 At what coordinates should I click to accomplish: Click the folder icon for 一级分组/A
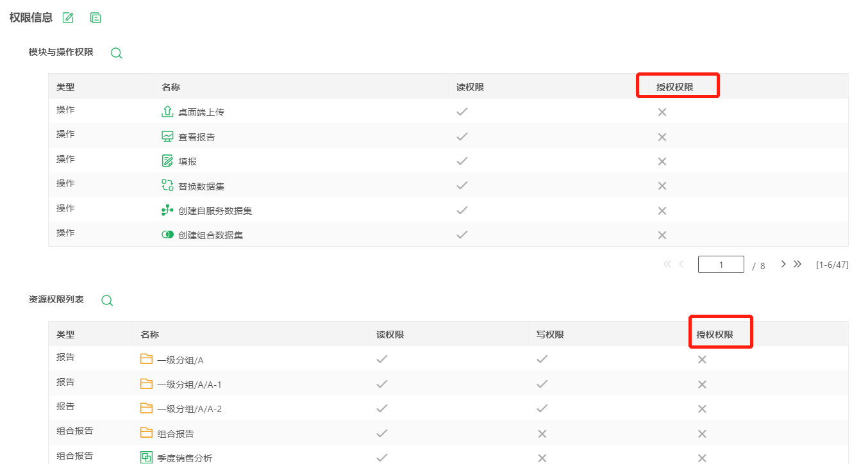pyautogui.click(x=146, y=359)
